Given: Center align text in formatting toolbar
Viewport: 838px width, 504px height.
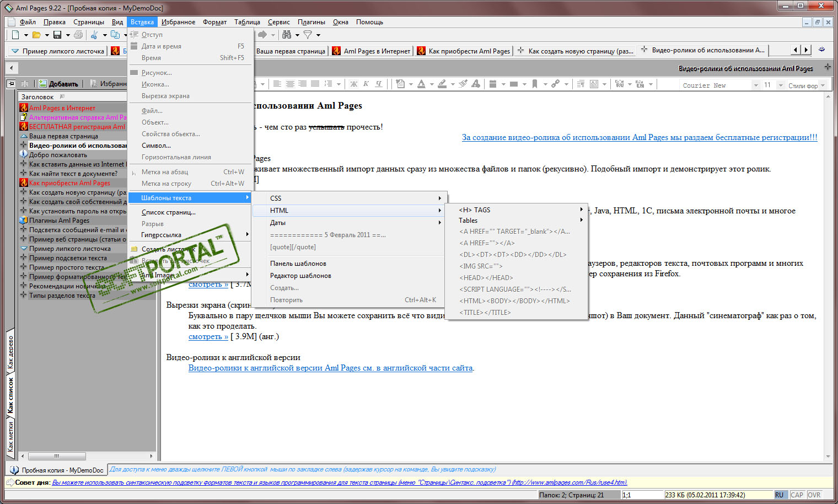Looking at the screenshot, I should [x=290, y=84].
